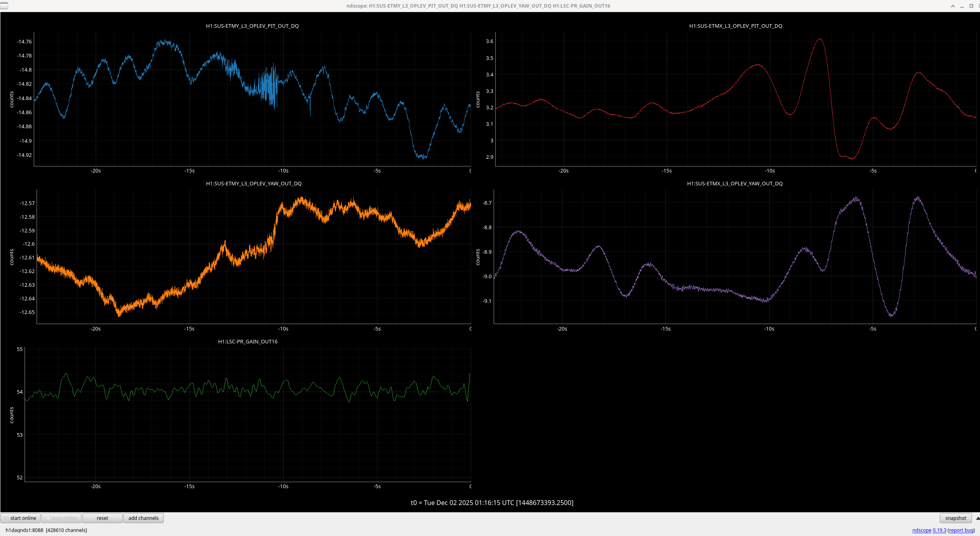Click the start online play button

point(21,518)
